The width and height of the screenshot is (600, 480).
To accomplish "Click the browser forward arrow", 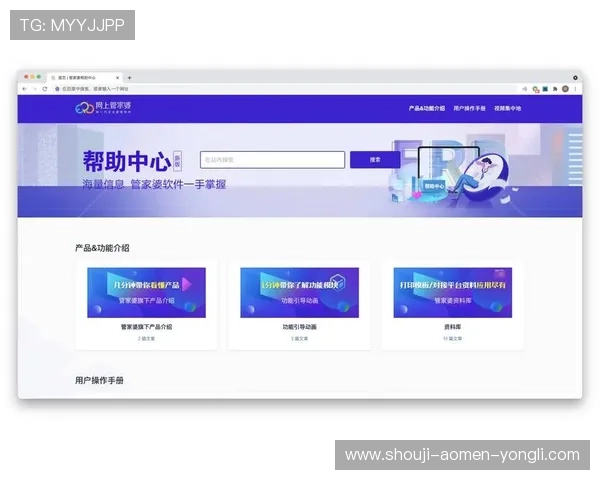I will pyautogui.click(x=35, y=89).
